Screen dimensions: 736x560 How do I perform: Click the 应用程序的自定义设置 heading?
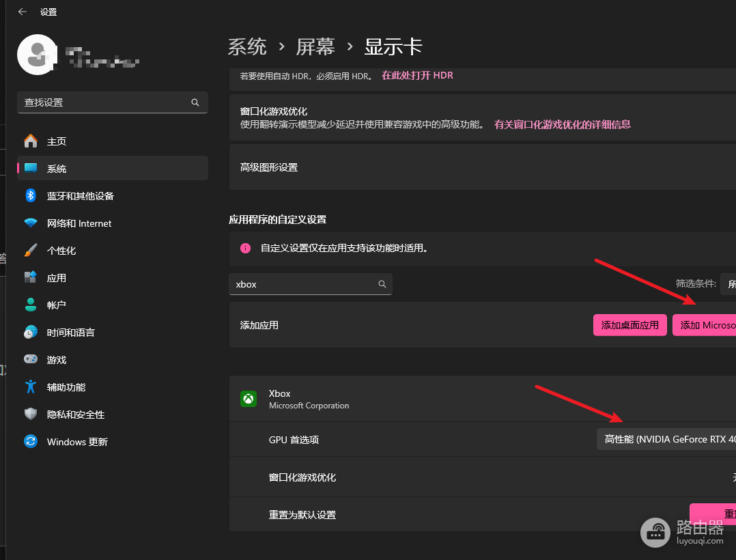click(277, 219)
